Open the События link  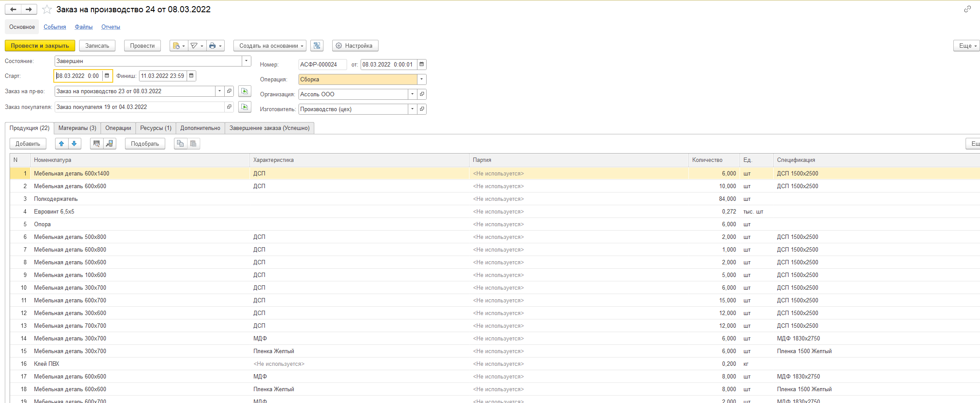[x=55, y=27]
